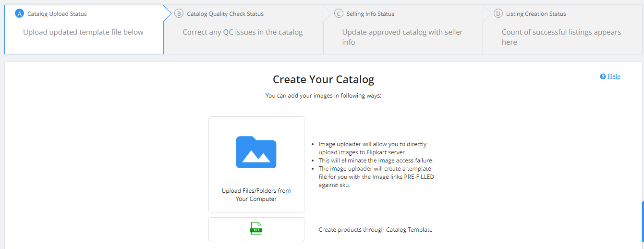644x249 pixels.
Task: Click the step D circle badge
Action: 498,14
